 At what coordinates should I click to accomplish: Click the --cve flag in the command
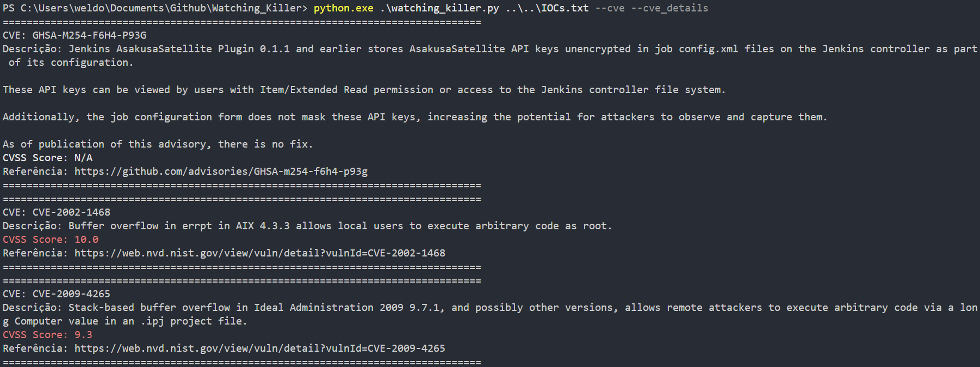610,8
